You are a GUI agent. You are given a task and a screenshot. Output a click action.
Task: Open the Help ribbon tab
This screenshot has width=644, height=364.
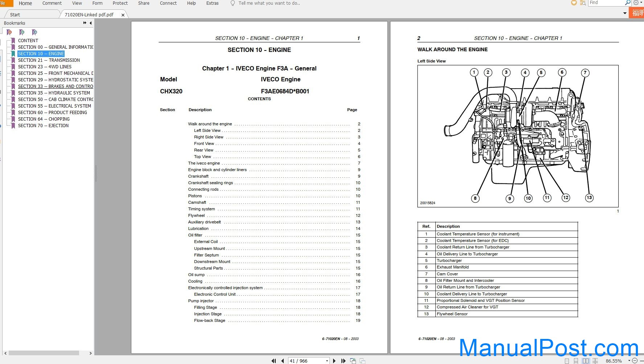191,3
